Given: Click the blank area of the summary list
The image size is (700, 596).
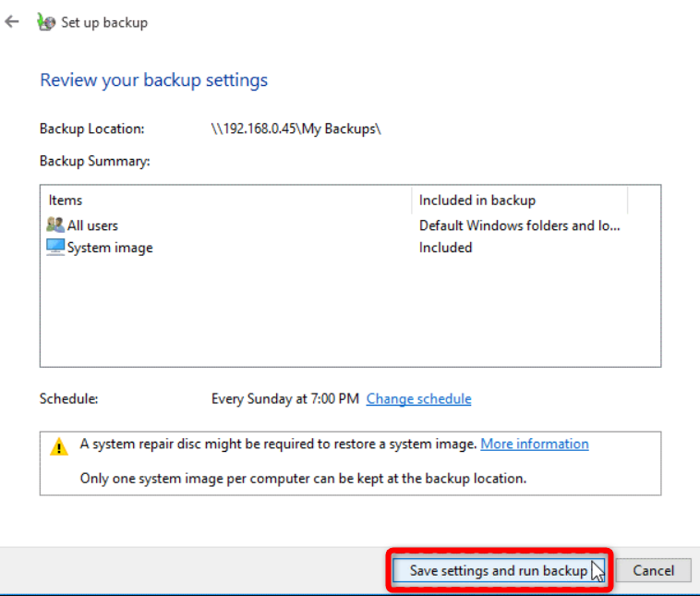Looking at the screenshot, I should click(349, 314).
